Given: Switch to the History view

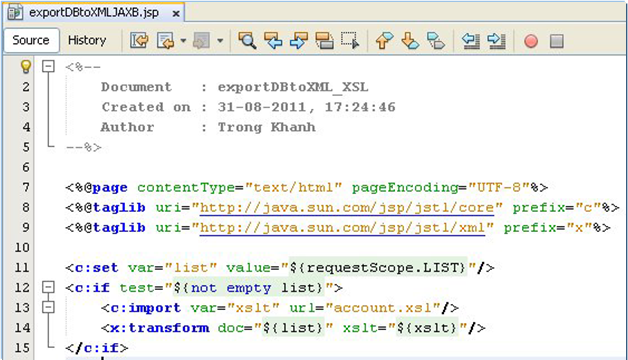Looking at the screenshot, I should (87, 40).
